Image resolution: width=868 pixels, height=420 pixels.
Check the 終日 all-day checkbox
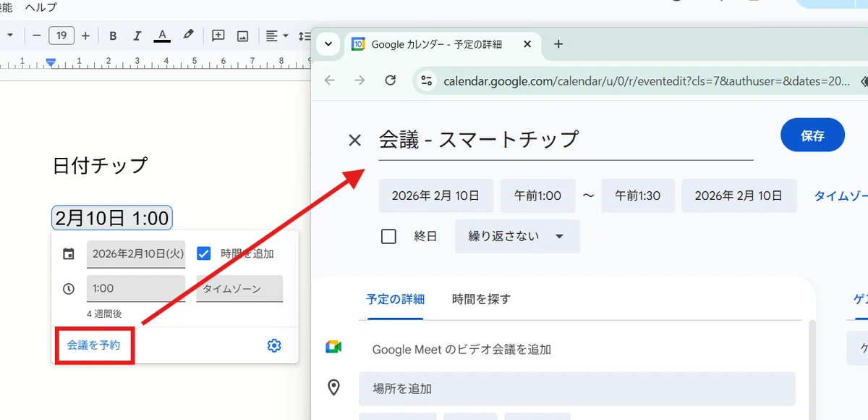[x=388, y=236]
